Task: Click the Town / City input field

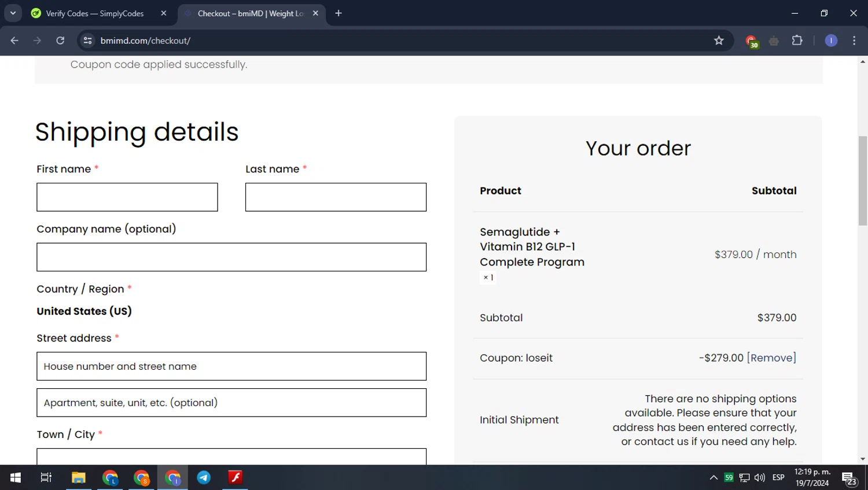Action: (231, 456)
